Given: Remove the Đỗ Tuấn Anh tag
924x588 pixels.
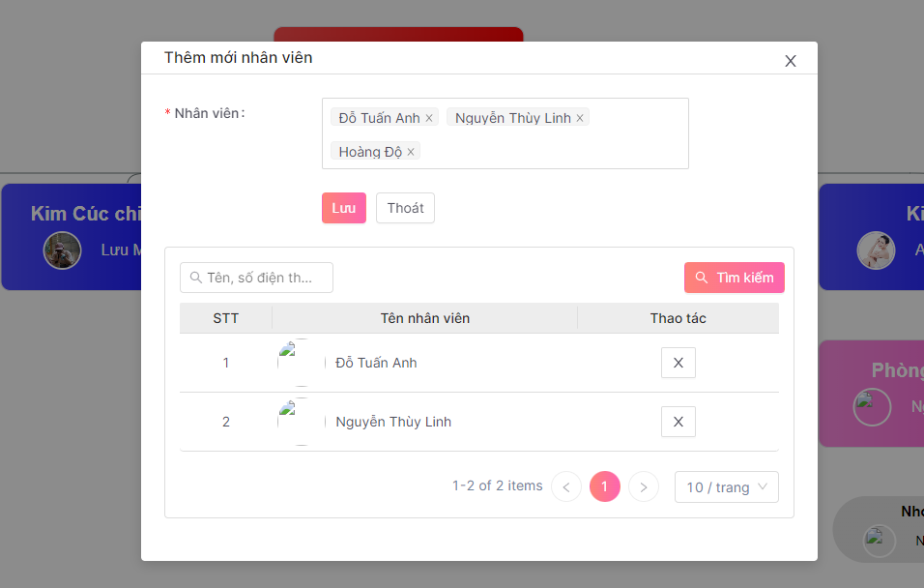Looking at the screenshot, I should pos(429,118).
